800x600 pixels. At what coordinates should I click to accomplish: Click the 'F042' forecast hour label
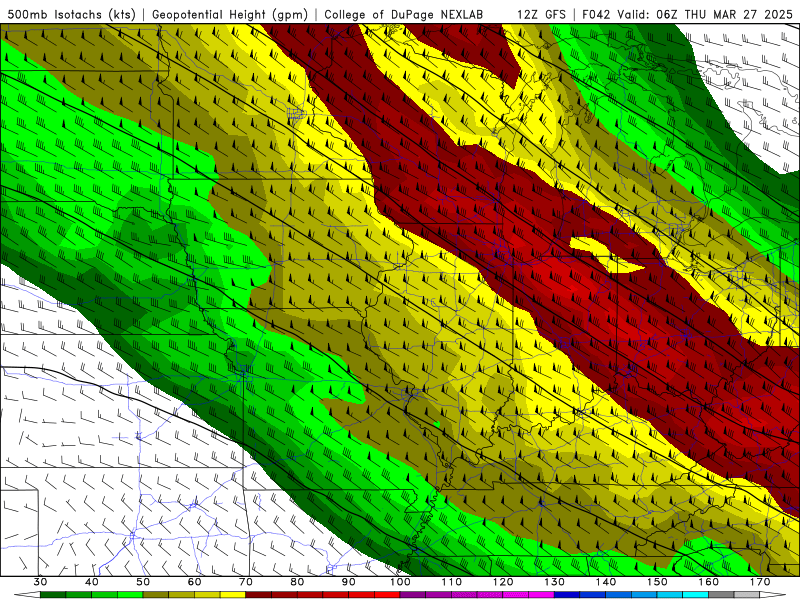click(x=596, y=14)
